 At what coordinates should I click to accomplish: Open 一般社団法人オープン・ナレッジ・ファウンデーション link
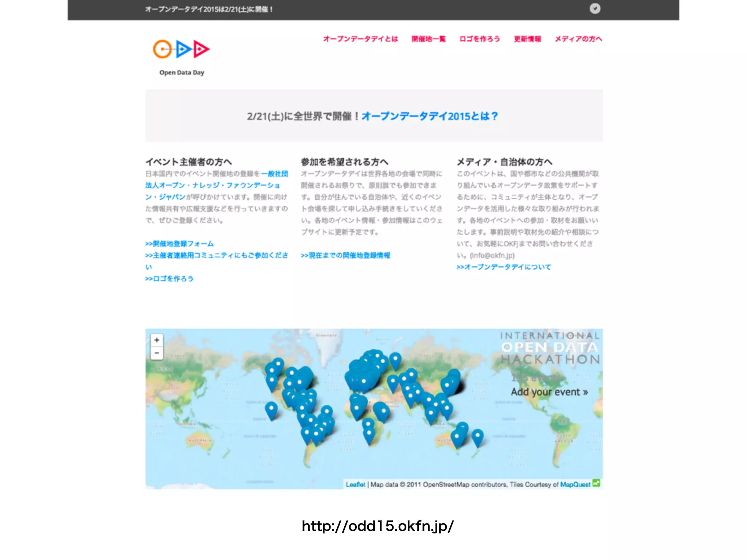click(x=217, y=185)
